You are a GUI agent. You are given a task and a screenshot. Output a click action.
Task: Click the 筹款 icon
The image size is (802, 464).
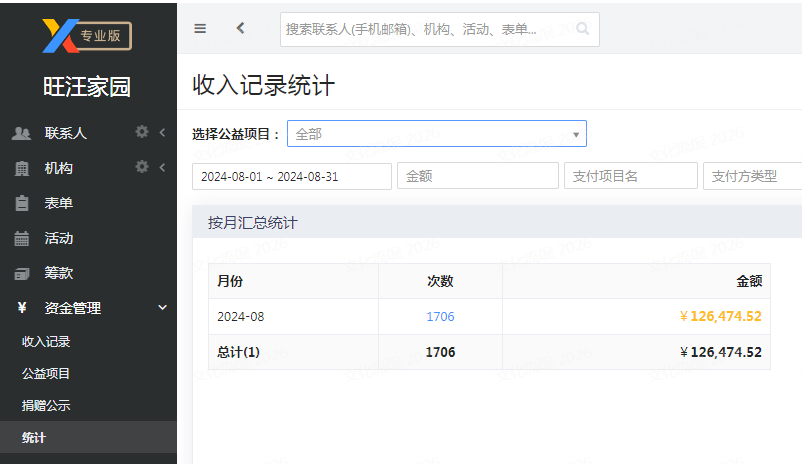pyautogui.click(x=21, y=274)
